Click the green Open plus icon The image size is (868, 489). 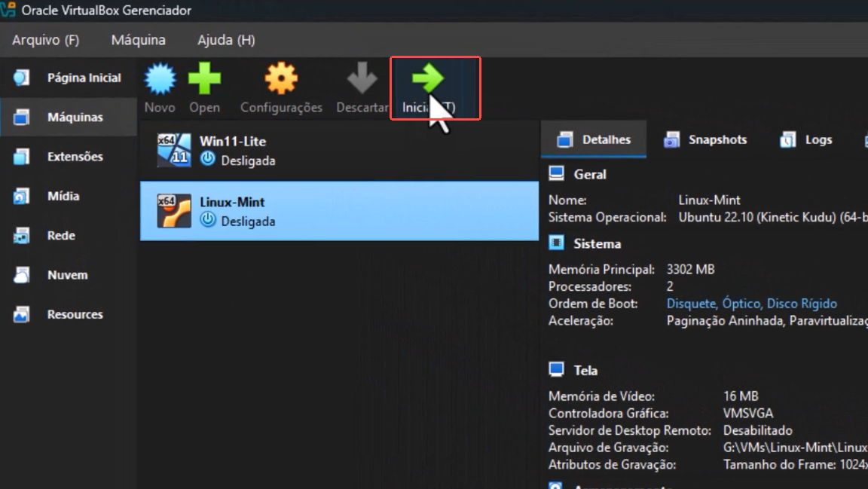click(205, 78)
